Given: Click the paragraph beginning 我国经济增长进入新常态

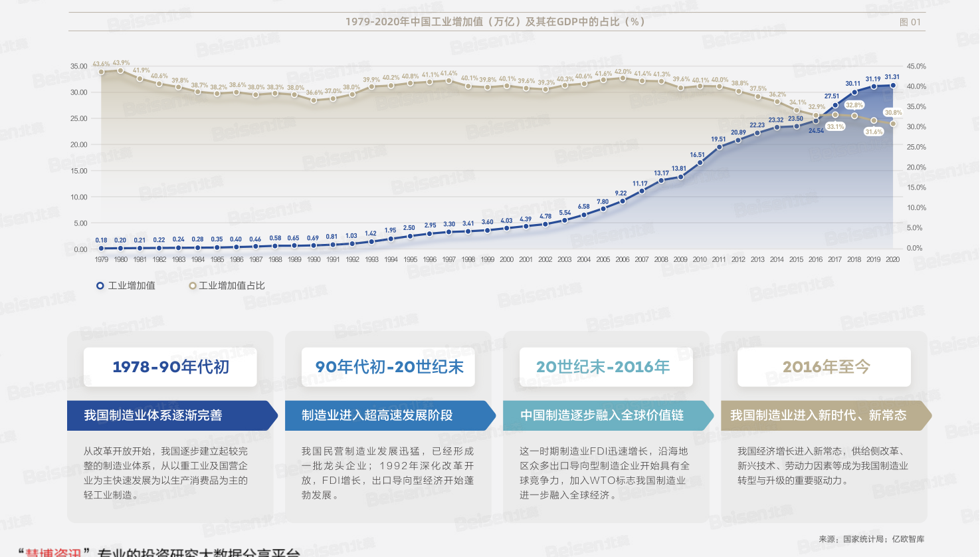Looking at the screenshot, I should [x=823, y=466].
